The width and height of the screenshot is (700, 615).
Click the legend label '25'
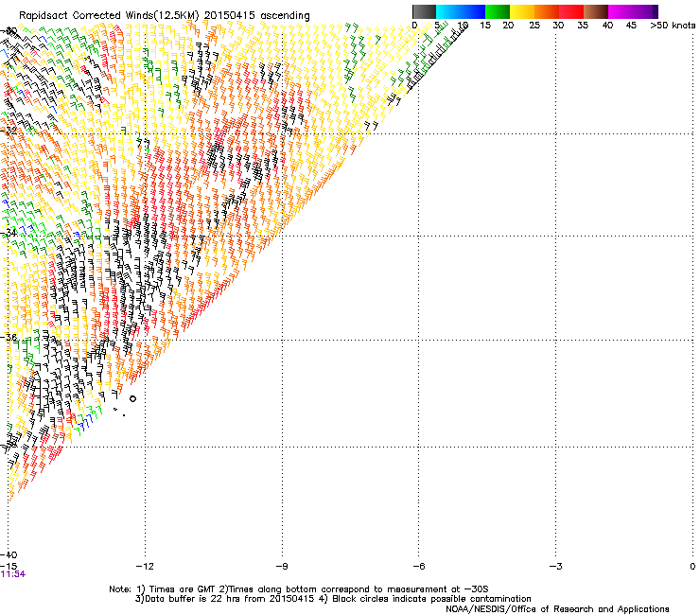pos(534,26)
